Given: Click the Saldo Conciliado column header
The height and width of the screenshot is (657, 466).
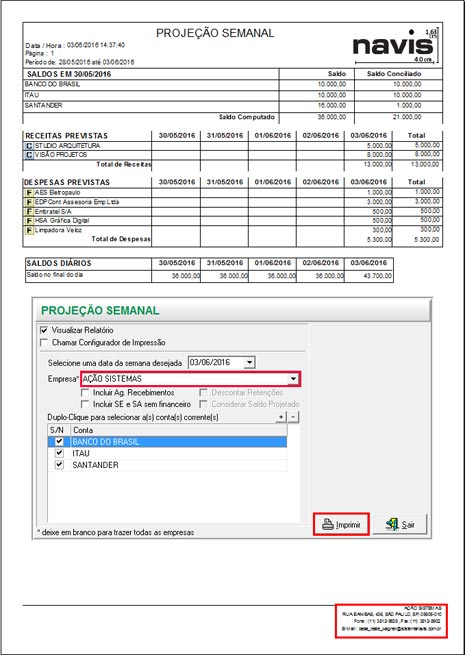Looking at the screenshot, I should pyautogui.click(x=394, y=74).
